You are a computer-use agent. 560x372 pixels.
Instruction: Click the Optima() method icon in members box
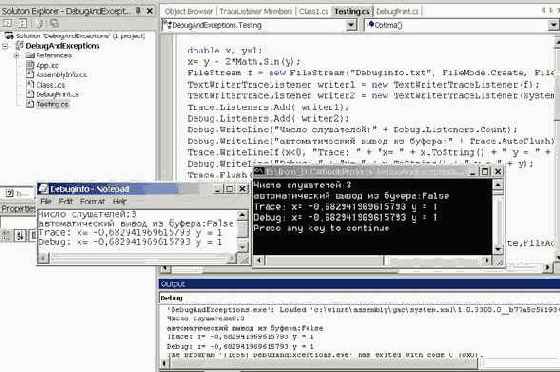[371, 24]
